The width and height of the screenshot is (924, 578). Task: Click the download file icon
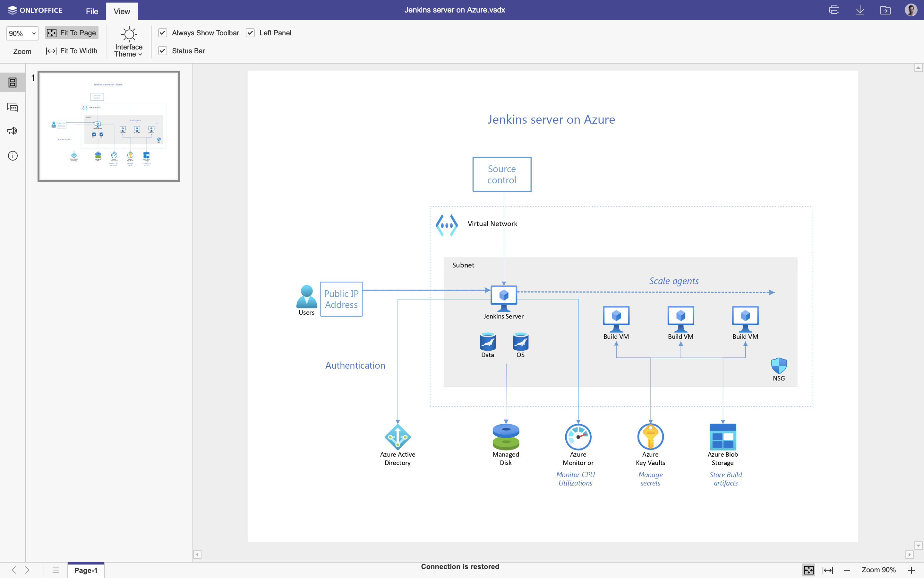[x=860, y=10]
